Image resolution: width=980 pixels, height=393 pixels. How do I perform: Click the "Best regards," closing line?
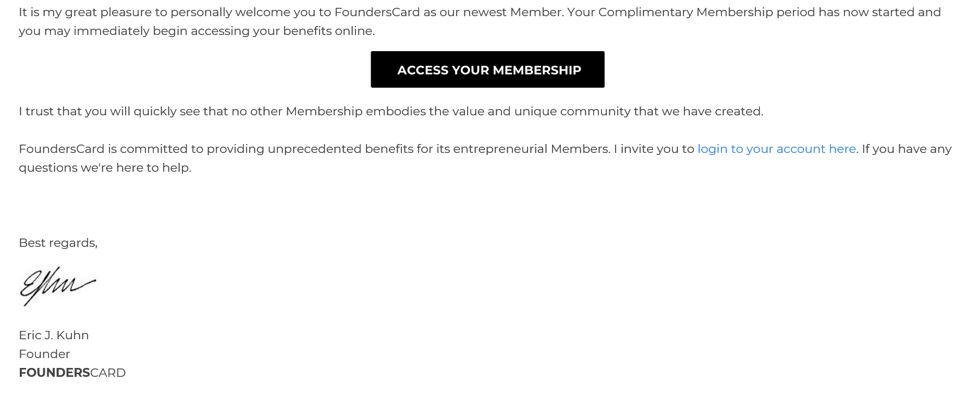[x=58, y=243]
